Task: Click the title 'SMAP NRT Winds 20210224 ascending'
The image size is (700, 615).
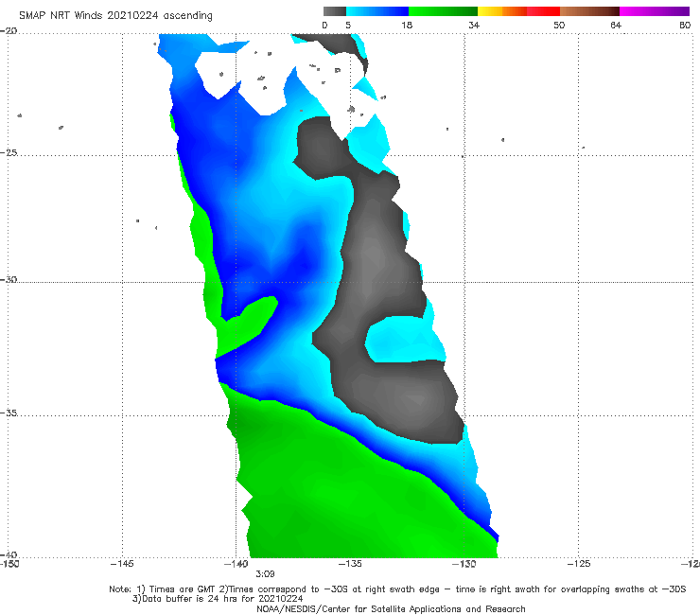Action: [x=115, y=16]
